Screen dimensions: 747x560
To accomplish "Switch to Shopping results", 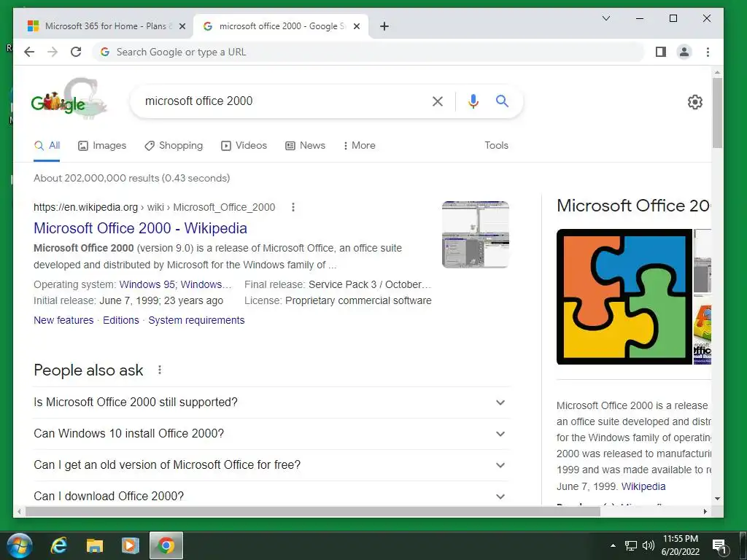I will click(x=174, y=146).
